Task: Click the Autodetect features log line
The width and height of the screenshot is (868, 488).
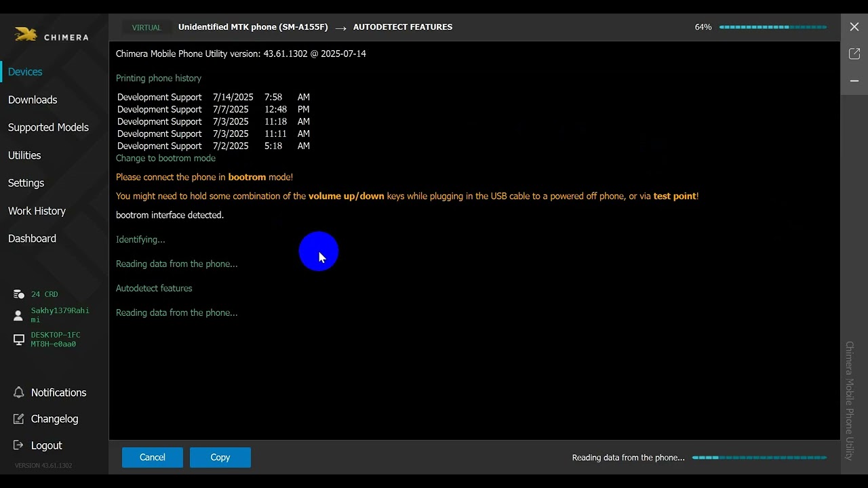Action: [x=154, y=288]
